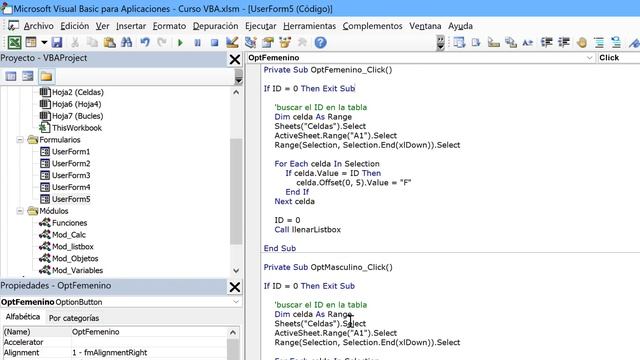Stop execution with the Reset square icon
Viewport: 640px width, 360px height.
click(x=214, y=42)
